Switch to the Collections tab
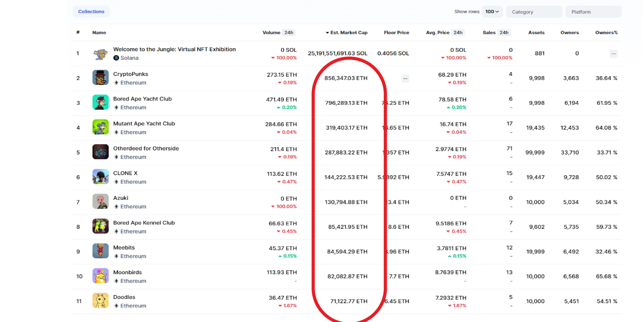This screenshot has height=322, width=644. (x=91, y=11)
